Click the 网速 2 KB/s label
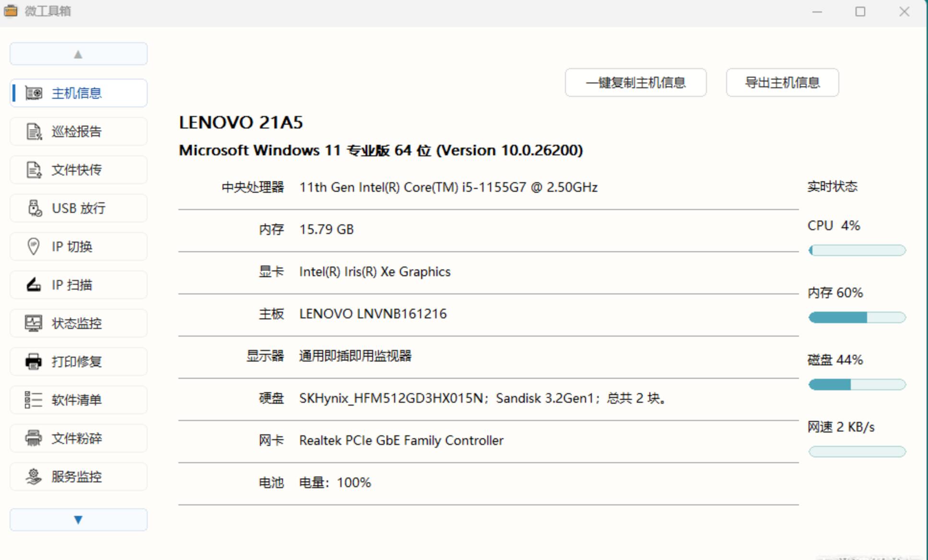The width and height of the screenshot is (928, 560). (x=841, y=427)
